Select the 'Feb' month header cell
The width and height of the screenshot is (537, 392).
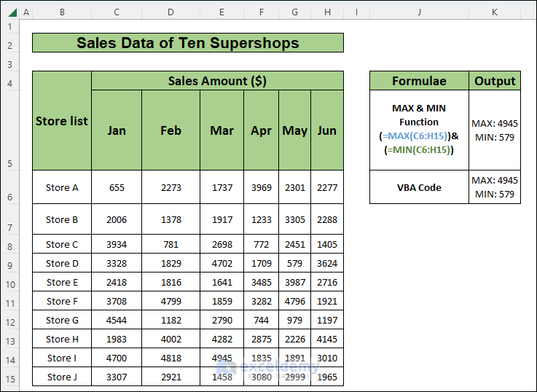[170, 130]
